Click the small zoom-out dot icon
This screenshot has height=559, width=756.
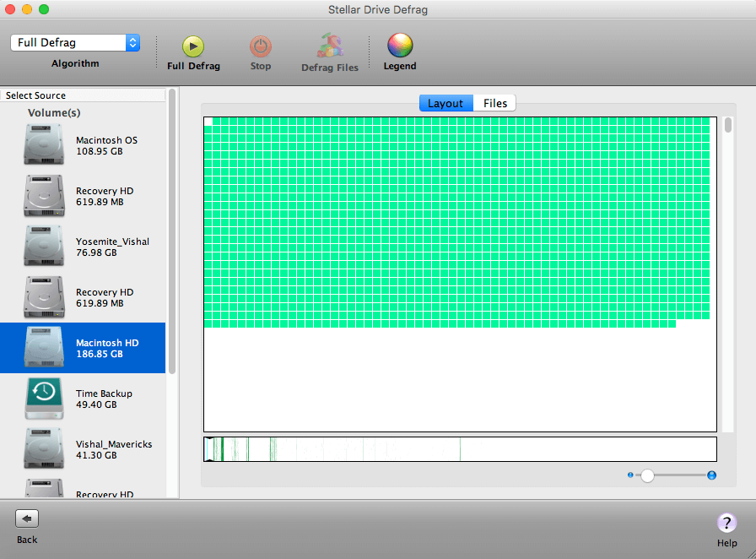point(630,475)
